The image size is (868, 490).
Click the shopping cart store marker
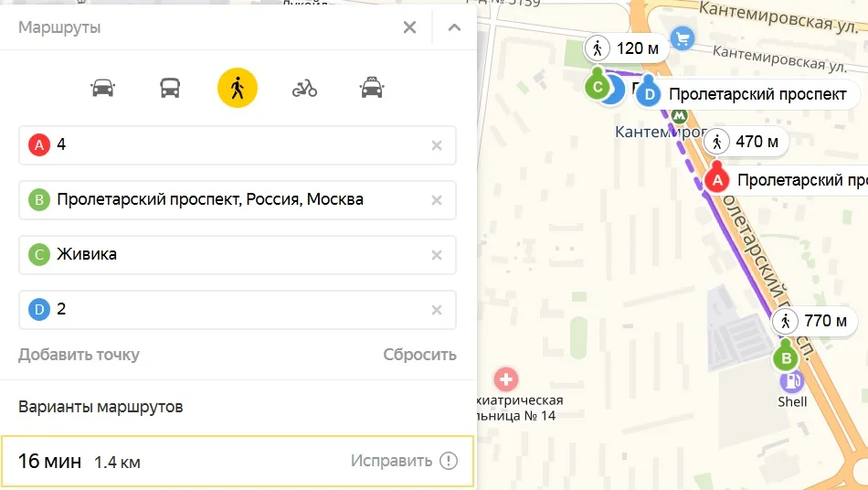point(683,38)
